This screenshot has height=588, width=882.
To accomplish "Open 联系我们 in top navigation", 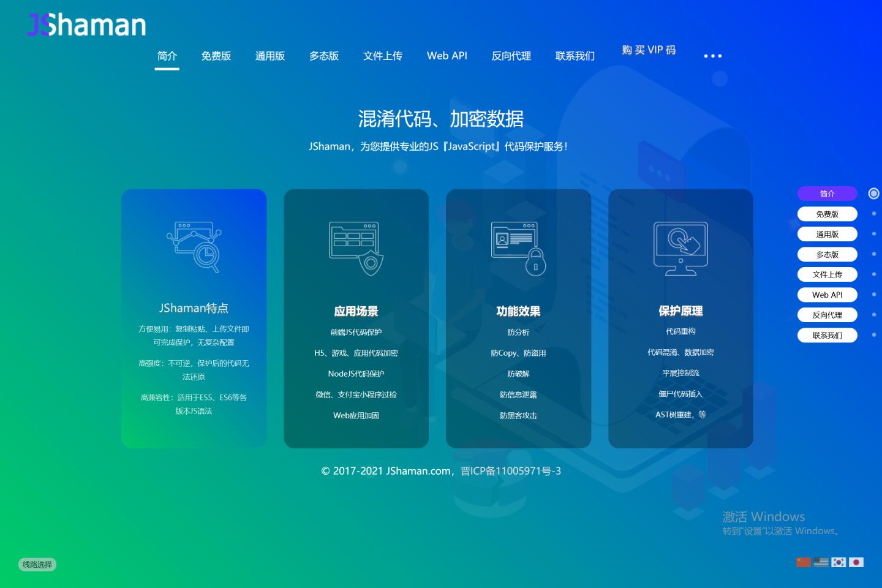I will tap(575, 56).
